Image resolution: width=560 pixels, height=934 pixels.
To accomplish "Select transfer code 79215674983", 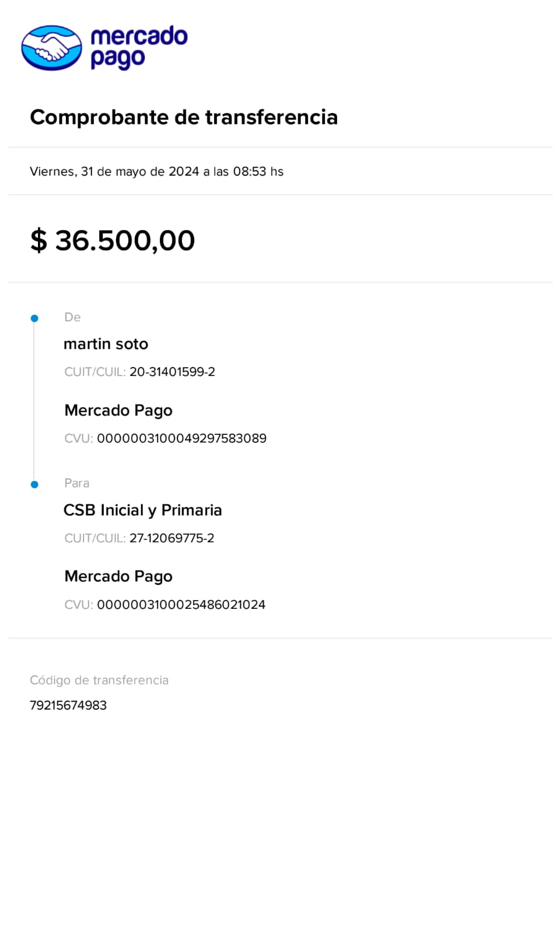I will [68, 705].
